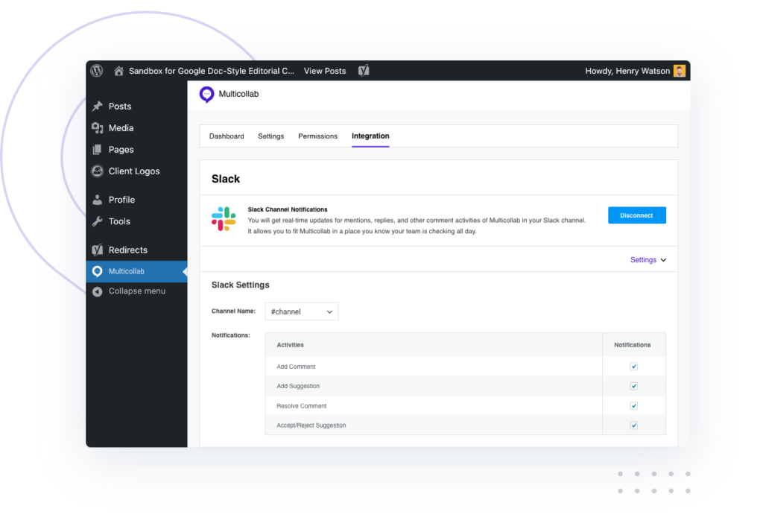Click View Posts link
The width and height of the screenshot is (763, 532).
click(x=325, y=71)
